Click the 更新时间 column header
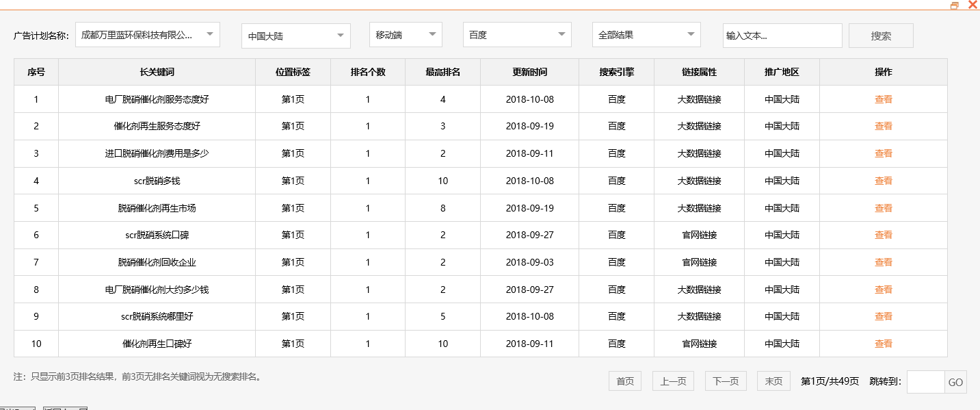980x410 pixels. tap(530, 72)
